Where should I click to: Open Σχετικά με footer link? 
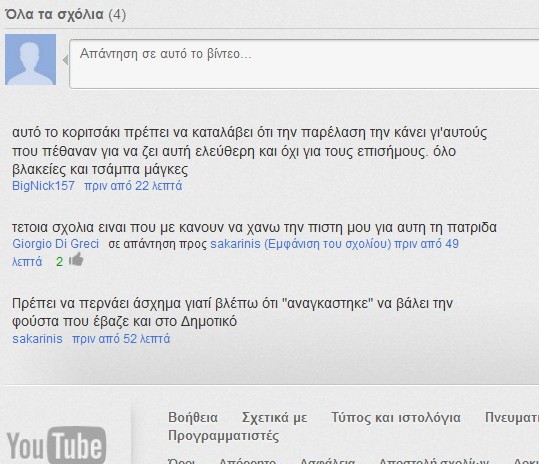tap(275, 418)
